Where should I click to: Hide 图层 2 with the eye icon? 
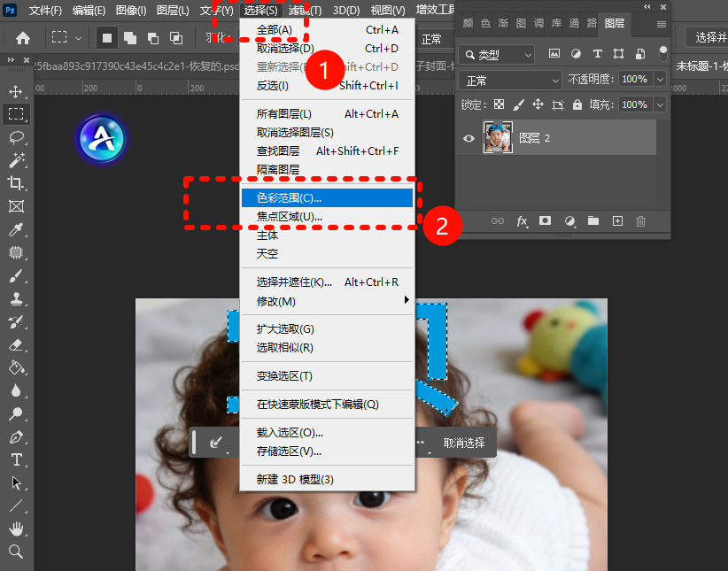tap(469, 138)
